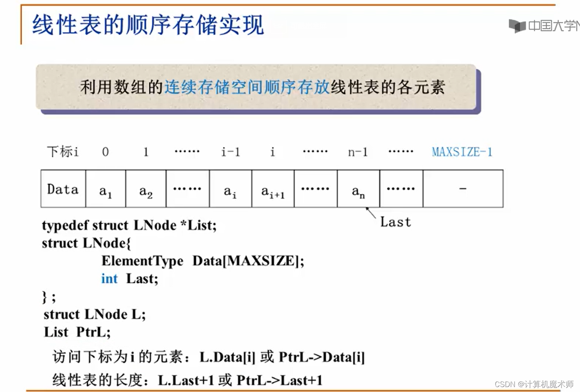Click index n-1 above the table
This screenshot has height=392, width=580.
(x=358, y=152)
